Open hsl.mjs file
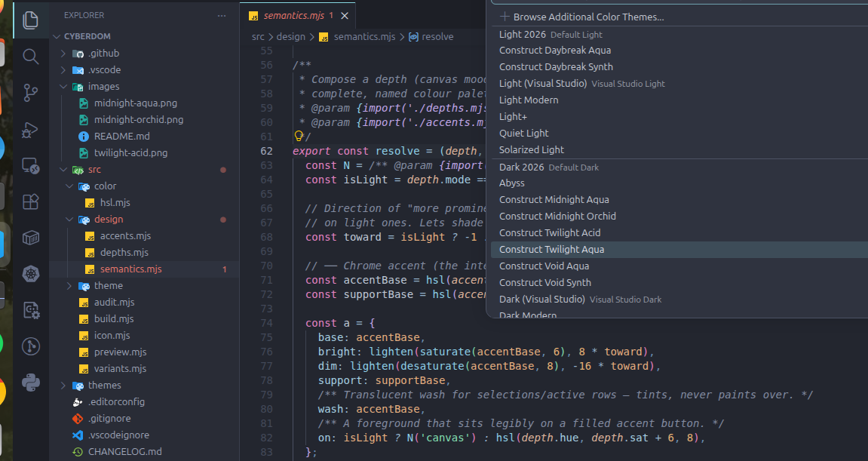 144,203
